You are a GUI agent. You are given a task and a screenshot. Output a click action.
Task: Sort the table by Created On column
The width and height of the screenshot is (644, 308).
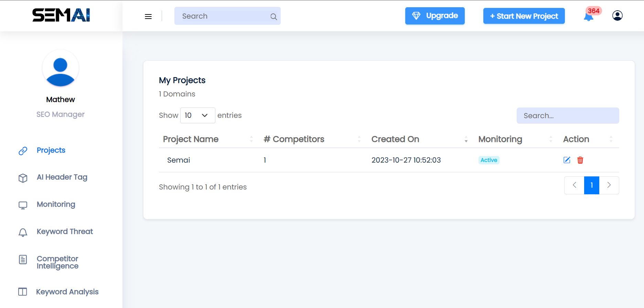[x=395, y=139]
